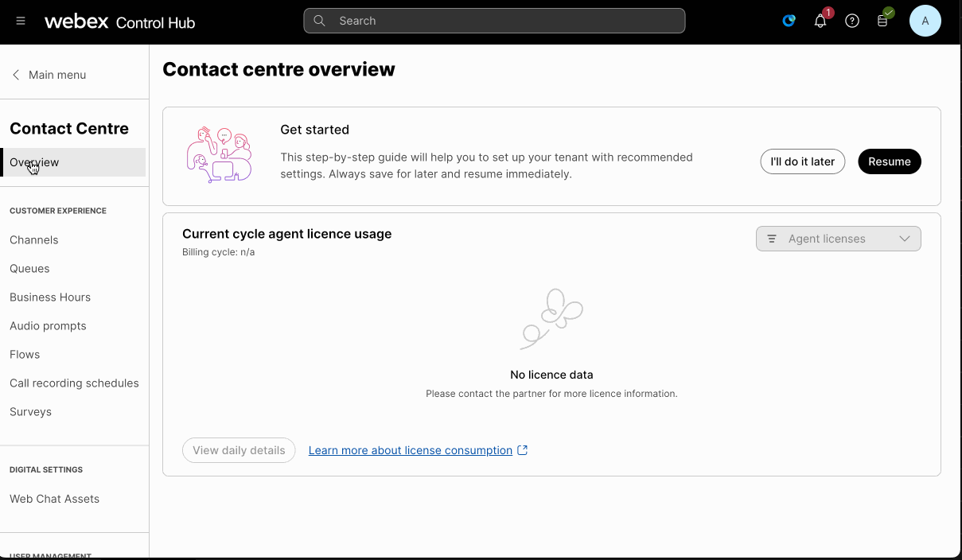Click the back arrow beside Main menu

point(16,75)
